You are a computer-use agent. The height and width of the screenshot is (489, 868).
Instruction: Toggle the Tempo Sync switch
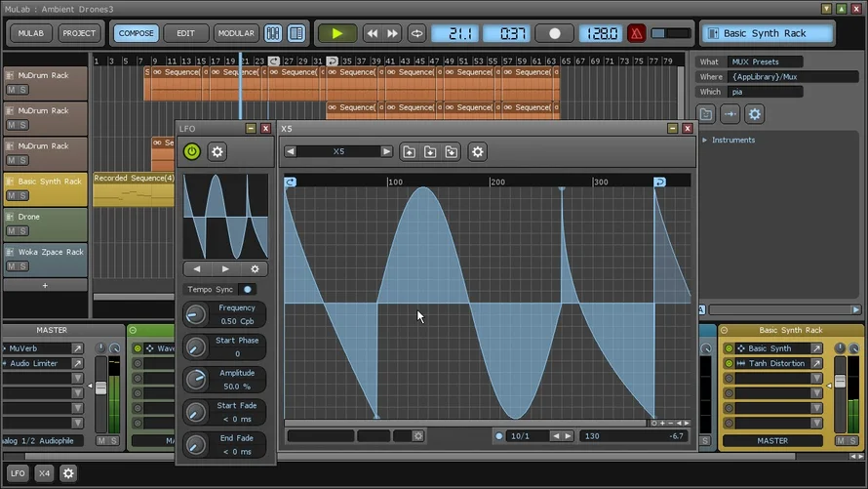coord(248,290)
